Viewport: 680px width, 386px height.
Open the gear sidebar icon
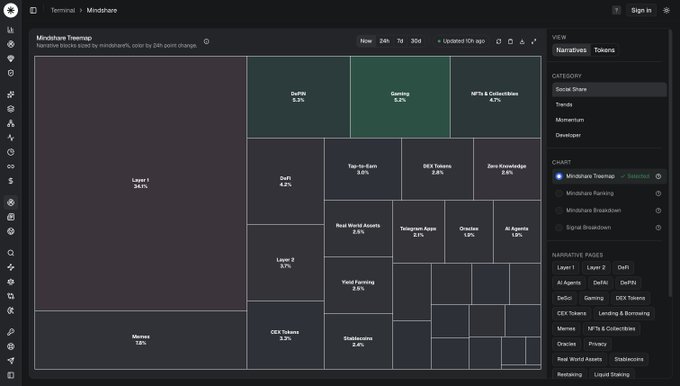tap(11, 282)
